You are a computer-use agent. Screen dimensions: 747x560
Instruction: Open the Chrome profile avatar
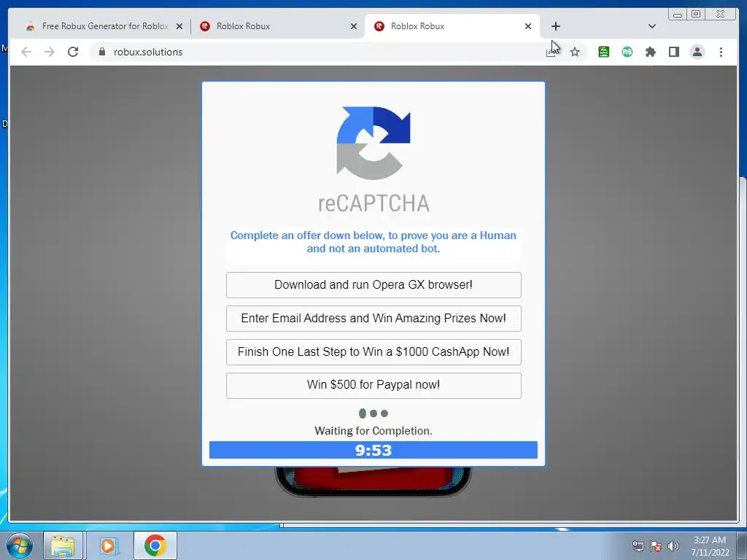coord(697,52)
